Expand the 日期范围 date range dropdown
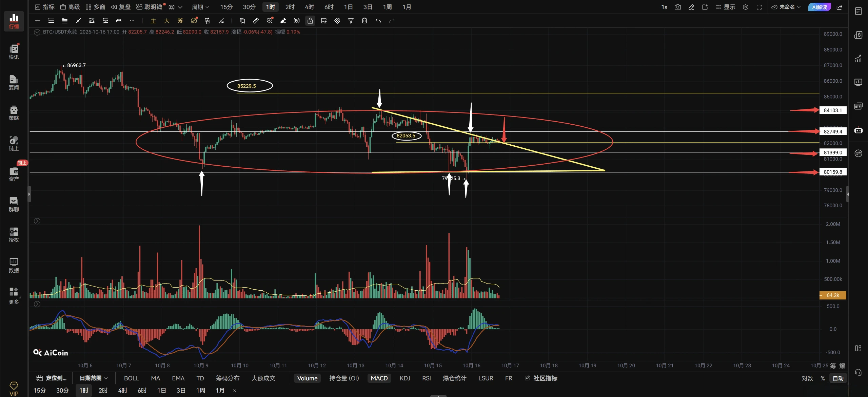The image size is (868, 397). tap(94, 378)
